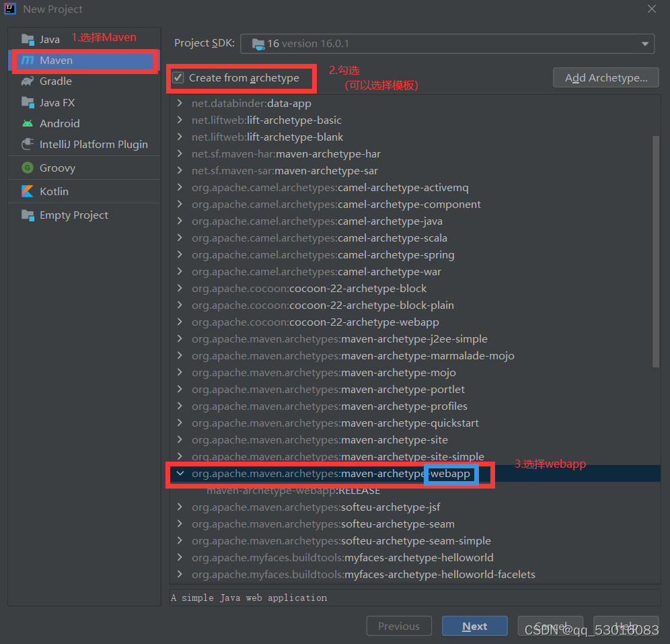The height and width of the screenshot is (644, 670).
Task: Select maven-archetype-marmalade-mojo row
Action: click(415, 355)
